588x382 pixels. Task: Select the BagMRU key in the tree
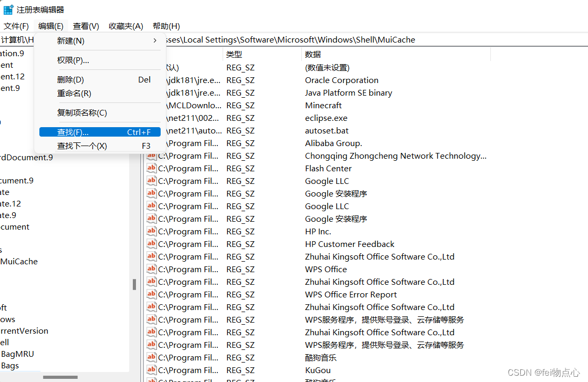tap(18, 354)
